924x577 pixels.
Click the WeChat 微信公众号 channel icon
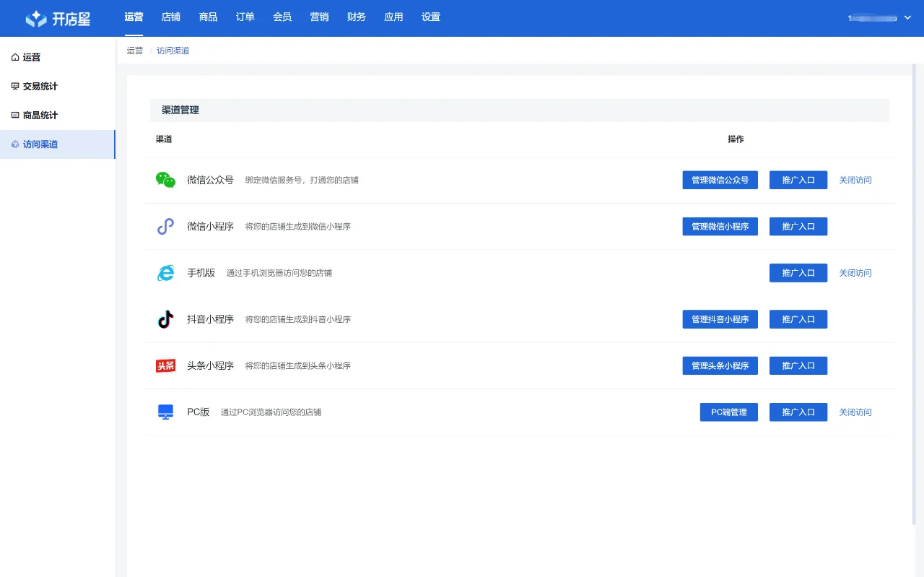165,180
